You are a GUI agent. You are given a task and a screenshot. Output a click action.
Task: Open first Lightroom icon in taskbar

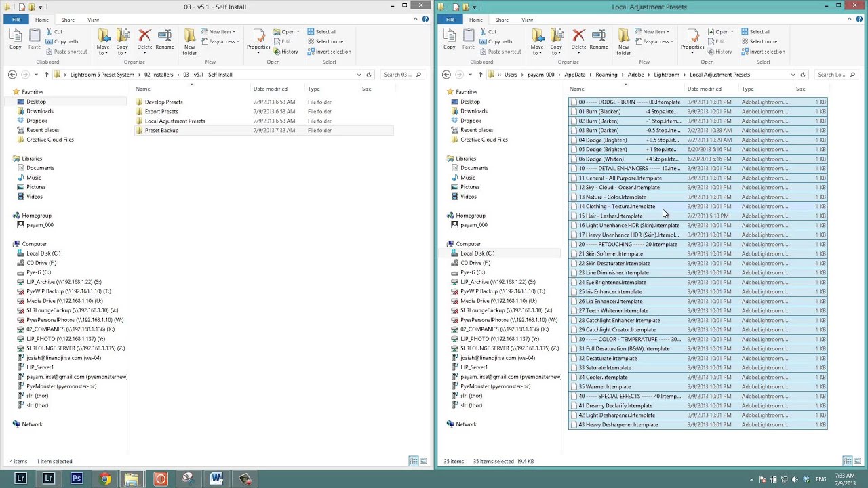pos(20,479)
